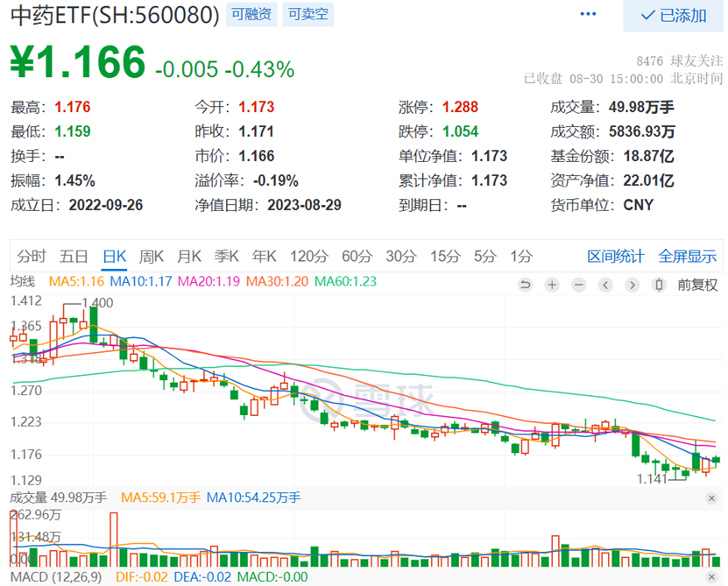Open the three-dot more options menu
728x586 pixels.
tap(588, 14)
